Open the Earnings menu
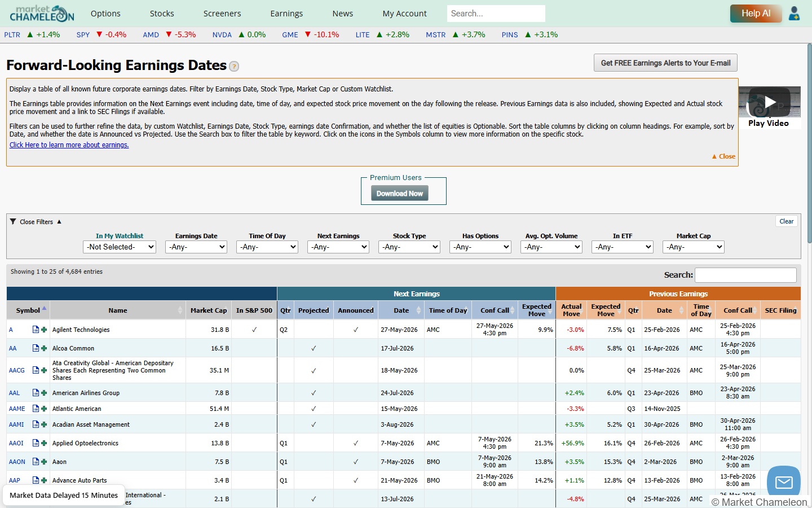Image resolution: width=812 pixels, height=508 pixels. point(286,14)
